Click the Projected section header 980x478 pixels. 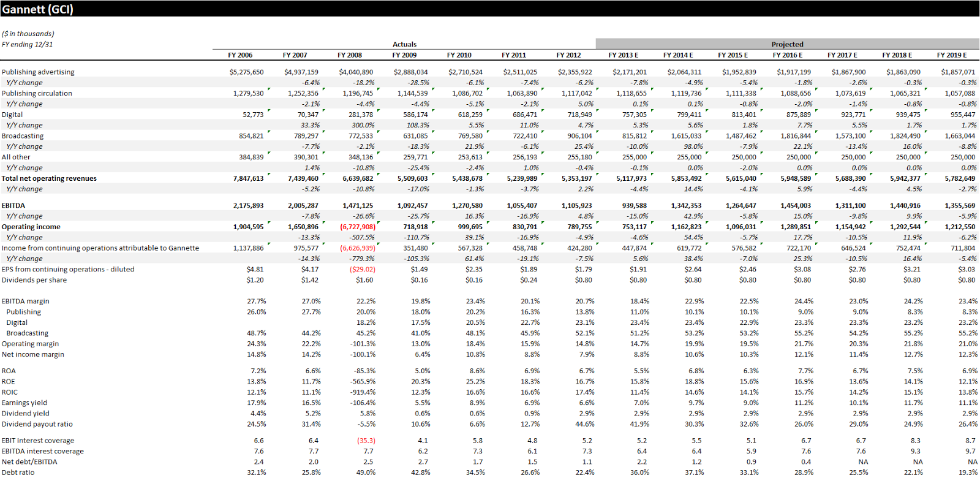(x=787, y=44)
